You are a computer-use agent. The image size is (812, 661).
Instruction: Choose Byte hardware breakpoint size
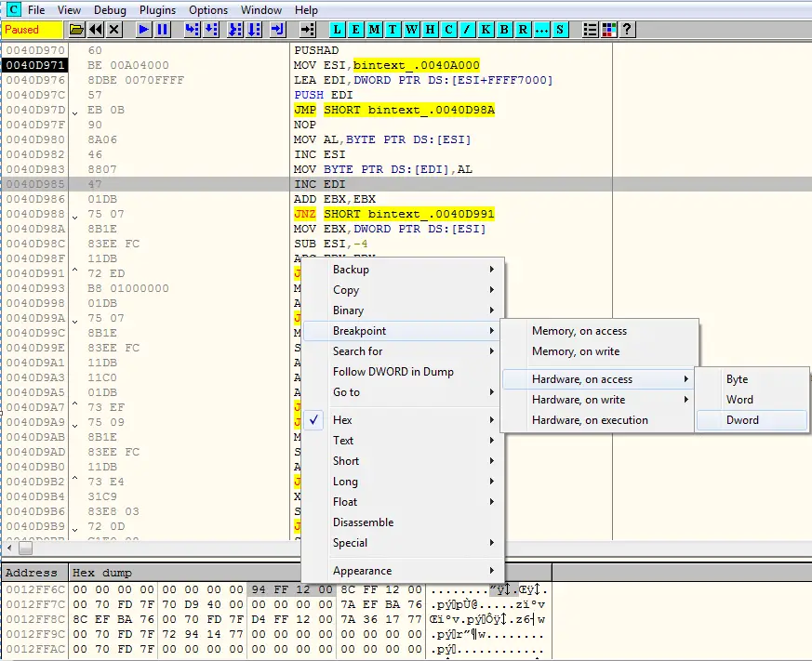(752, 379)
